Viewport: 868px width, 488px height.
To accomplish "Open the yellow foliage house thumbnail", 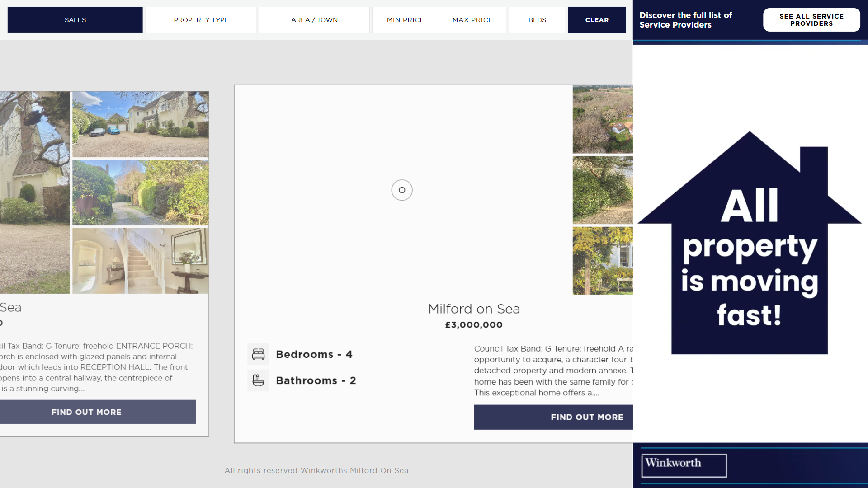I will point(602,261).
